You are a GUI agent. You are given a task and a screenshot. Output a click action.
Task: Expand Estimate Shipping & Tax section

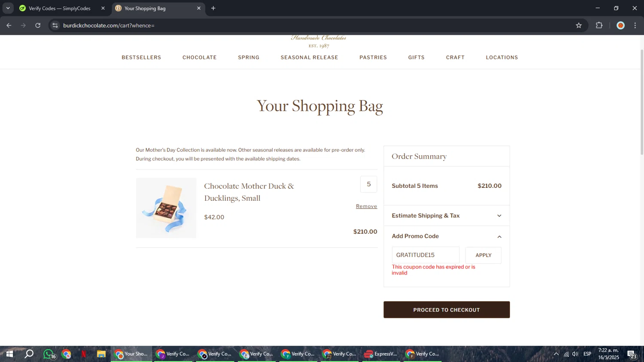point(447,216)
